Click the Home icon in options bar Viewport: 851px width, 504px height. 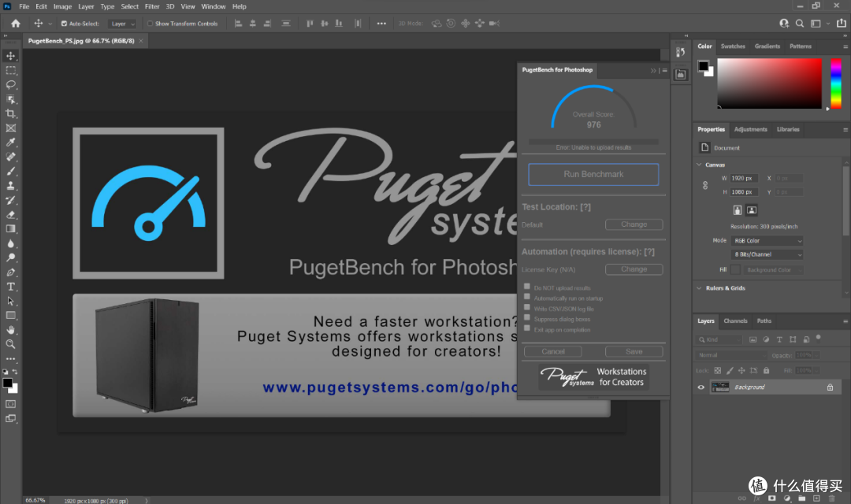(x=16, y=24)
